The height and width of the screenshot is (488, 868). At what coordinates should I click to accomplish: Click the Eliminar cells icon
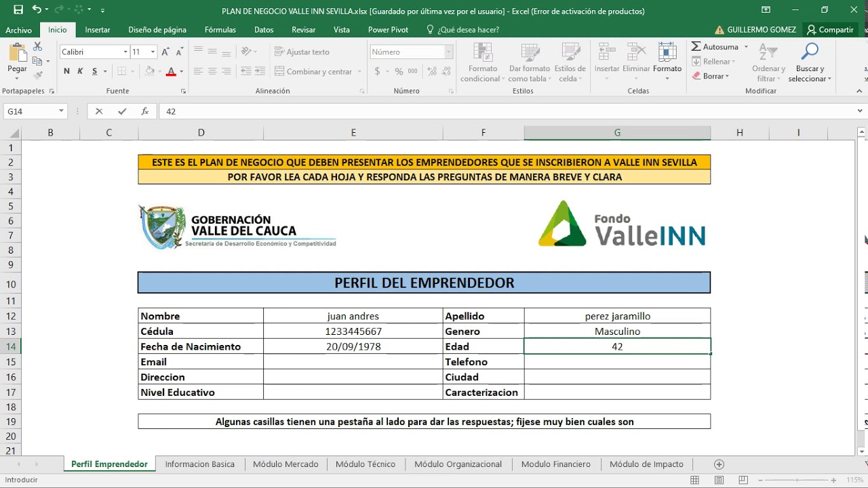(x=636, y=52)
